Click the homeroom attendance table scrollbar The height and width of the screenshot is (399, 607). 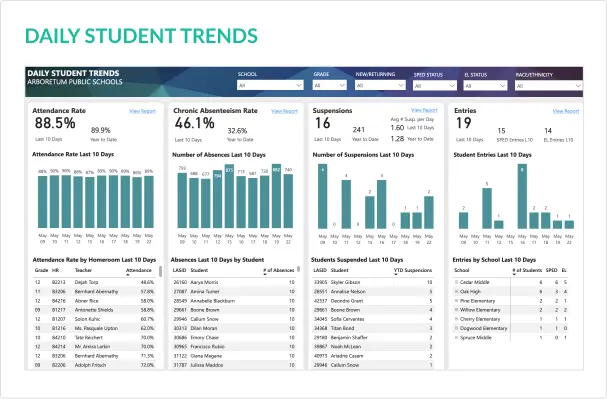(160, 271)
